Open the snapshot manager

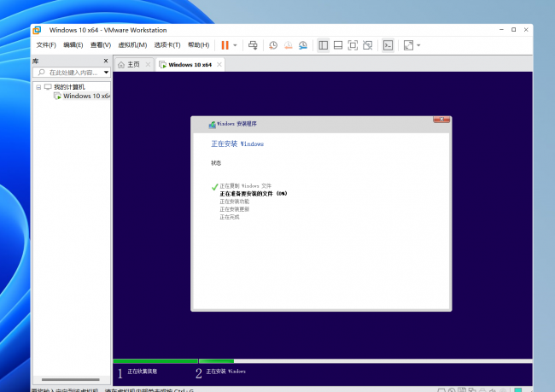[303, 45]
